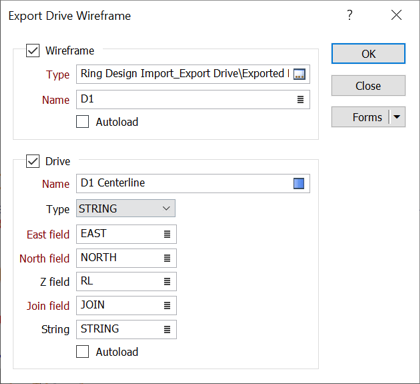Open list icon in wireframe Name field
420x384 pixels.
(300, 100)
